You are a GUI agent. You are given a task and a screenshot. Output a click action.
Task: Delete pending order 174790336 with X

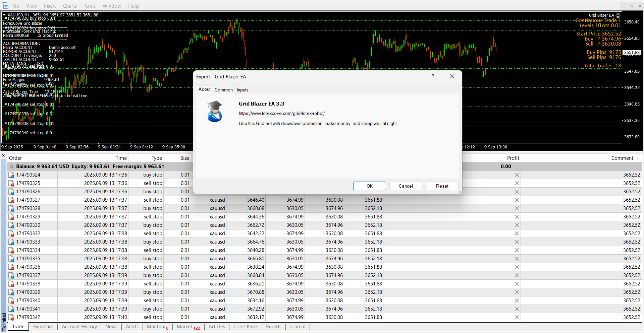click(517, 267)
